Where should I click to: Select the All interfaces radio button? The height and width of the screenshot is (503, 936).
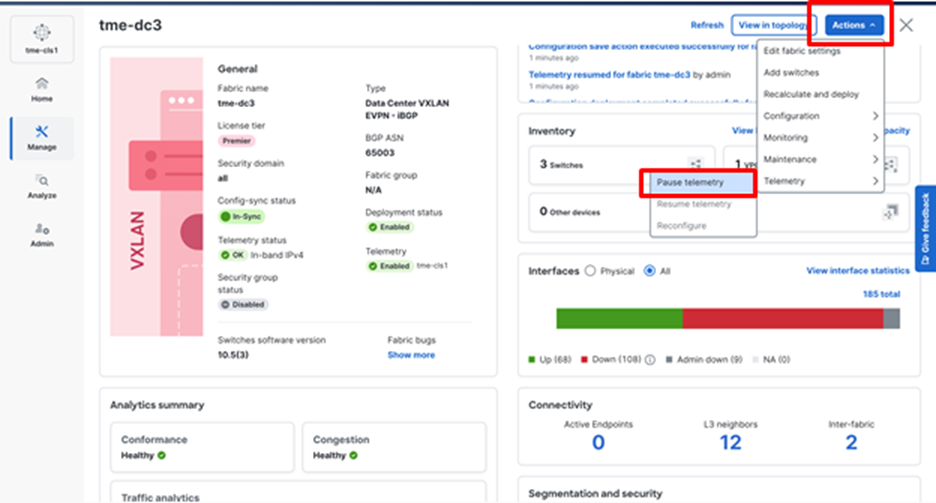[649, 271]
